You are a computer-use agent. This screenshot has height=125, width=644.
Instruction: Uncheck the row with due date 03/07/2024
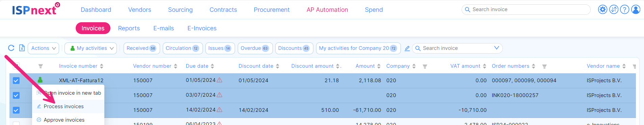point(16,95)
